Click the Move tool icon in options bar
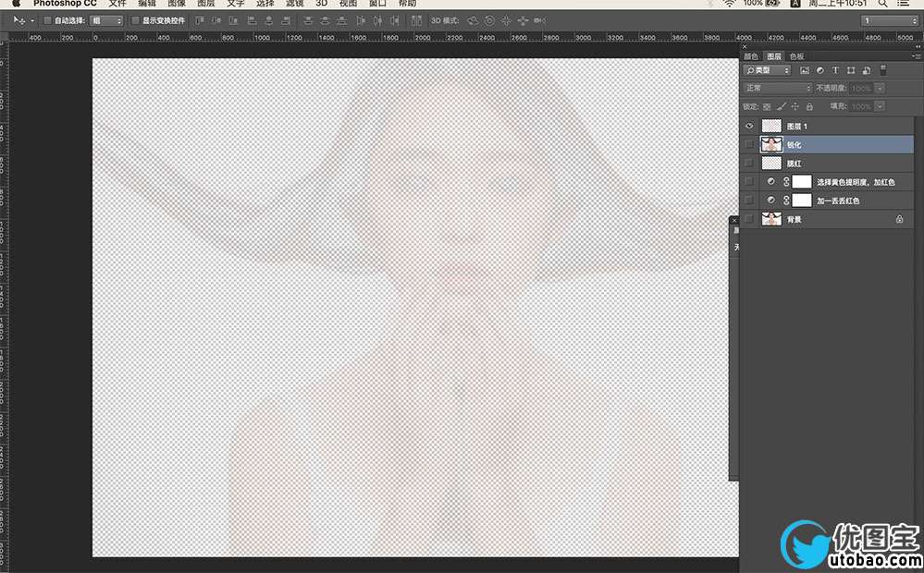Image resolution: width=924 pixels, height=573 pixels. (18, 20)
